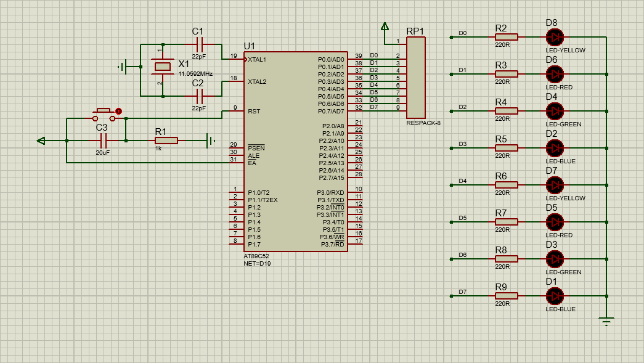Click the ground terminal below LED column
644x363 pixels.
coord(606,320)
